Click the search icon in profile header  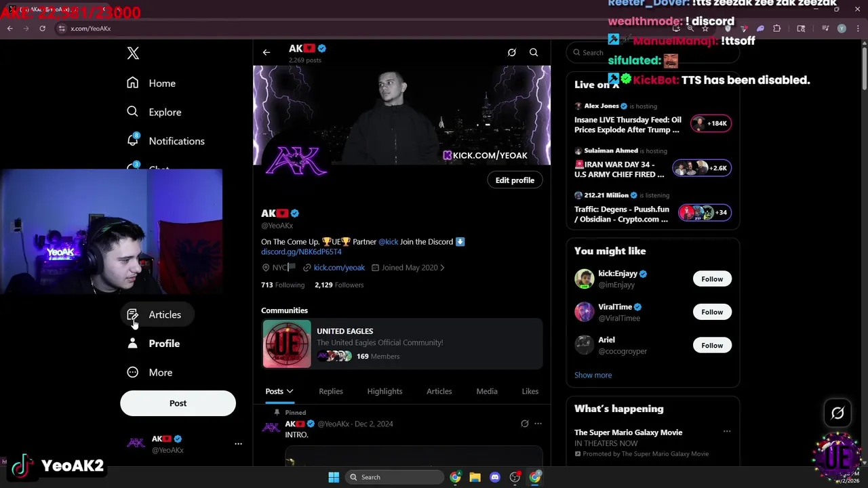(x=534, y=52)
